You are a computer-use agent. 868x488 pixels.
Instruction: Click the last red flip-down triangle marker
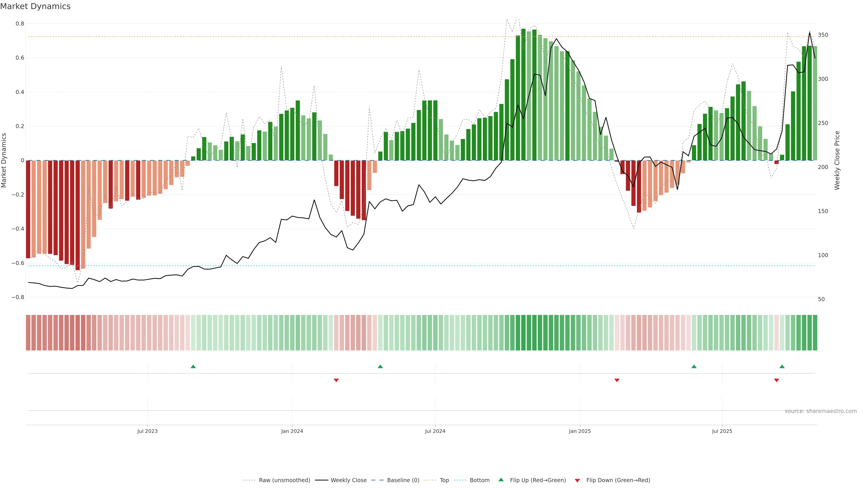[x=776, y=380]
